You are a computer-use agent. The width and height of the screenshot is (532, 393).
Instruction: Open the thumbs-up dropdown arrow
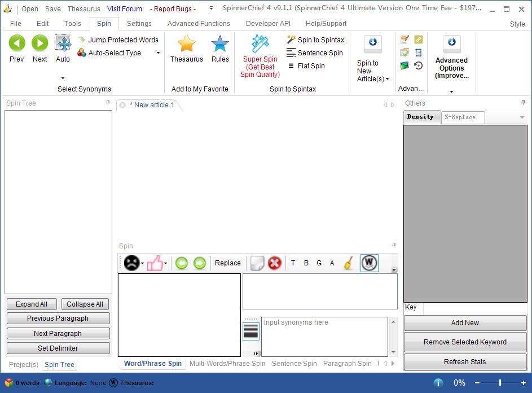coord(165,263)
